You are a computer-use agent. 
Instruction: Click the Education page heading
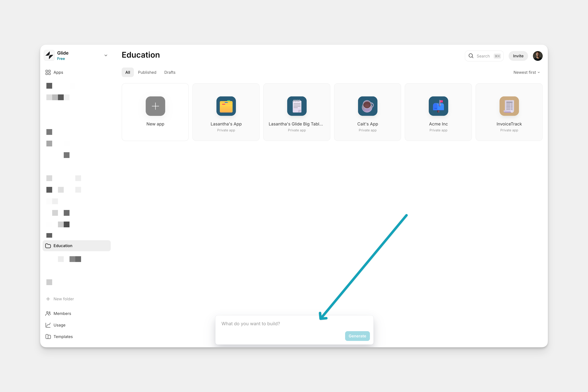pos(141,55)
